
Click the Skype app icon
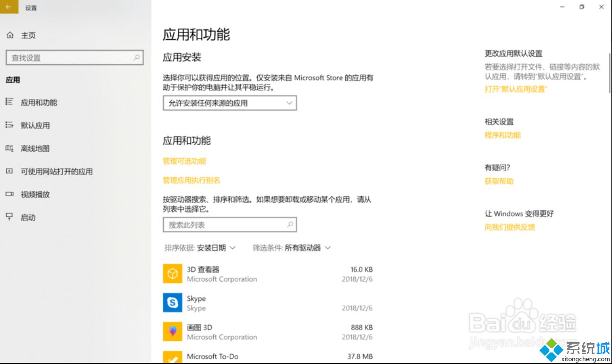pos(173,303)
